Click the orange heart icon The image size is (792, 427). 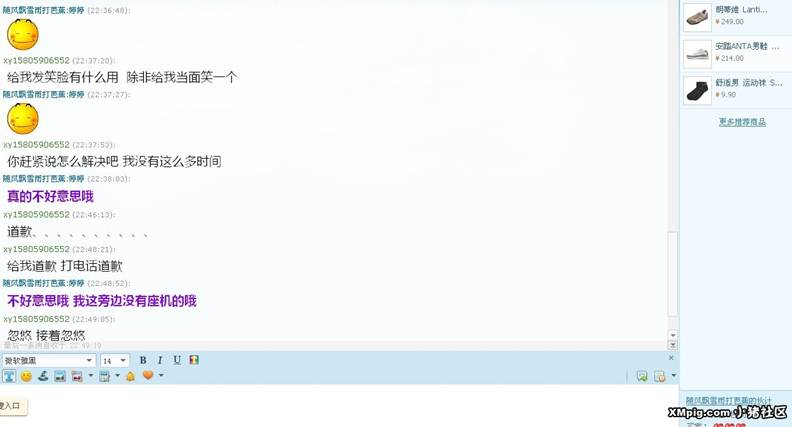147,375
